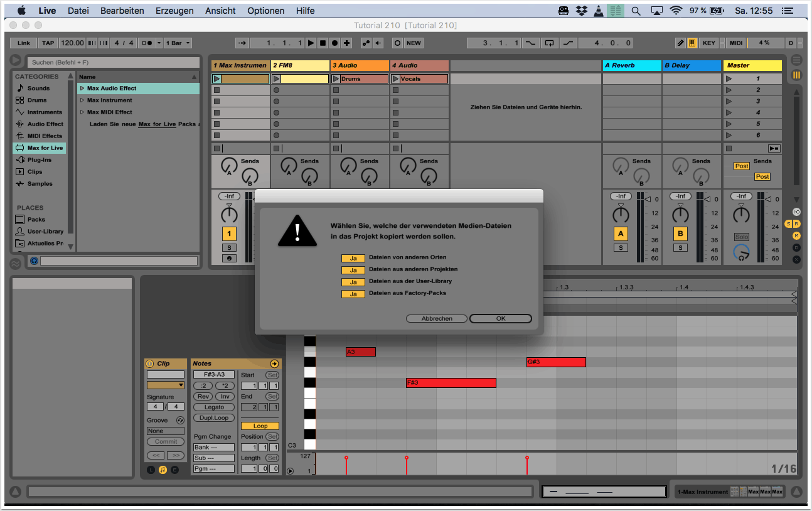Expand the Max MIDI Effect folder
The height and width of the screenshot is (511, 812).
point(82,112)
